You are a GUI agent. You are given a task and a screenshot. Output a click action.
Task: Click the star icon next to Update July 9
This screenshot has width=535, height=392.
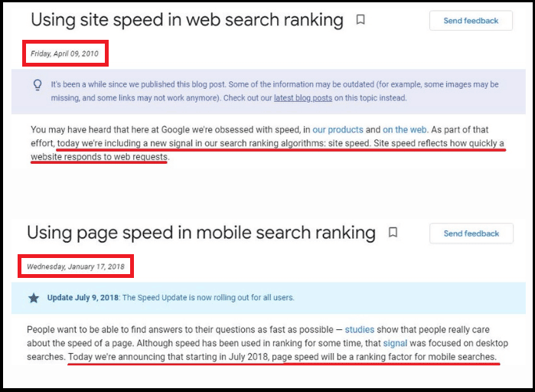(34, 298)
